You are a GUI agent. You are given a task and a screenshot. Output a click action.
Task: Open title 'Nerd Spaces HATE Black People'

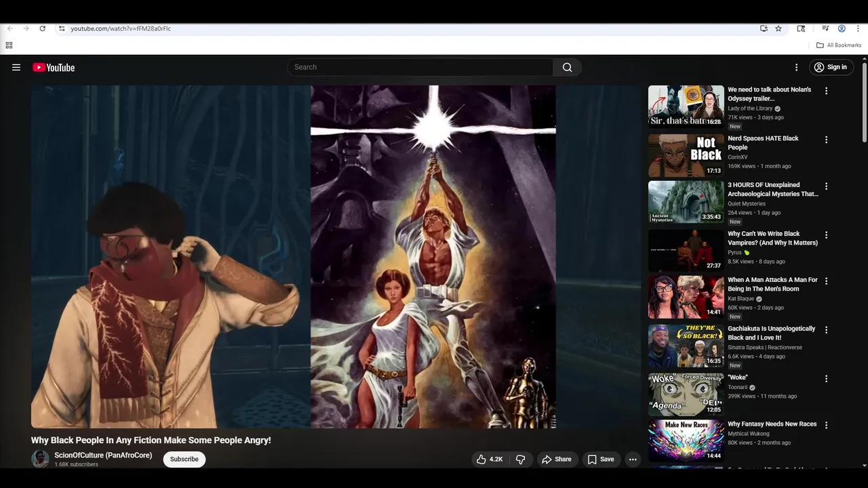[763, 143]
